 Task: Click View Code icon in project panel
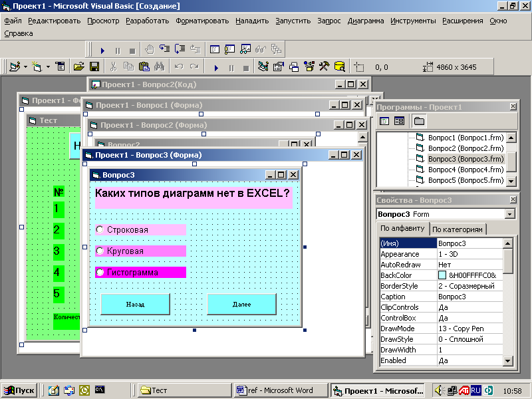[x=384, y=121]
